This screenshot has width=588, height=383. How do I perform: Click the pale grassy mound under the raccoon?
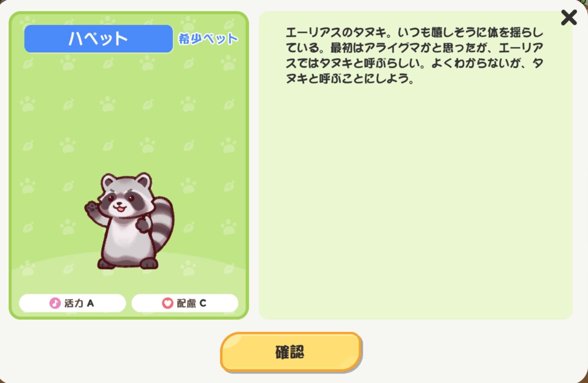(128, 278)
